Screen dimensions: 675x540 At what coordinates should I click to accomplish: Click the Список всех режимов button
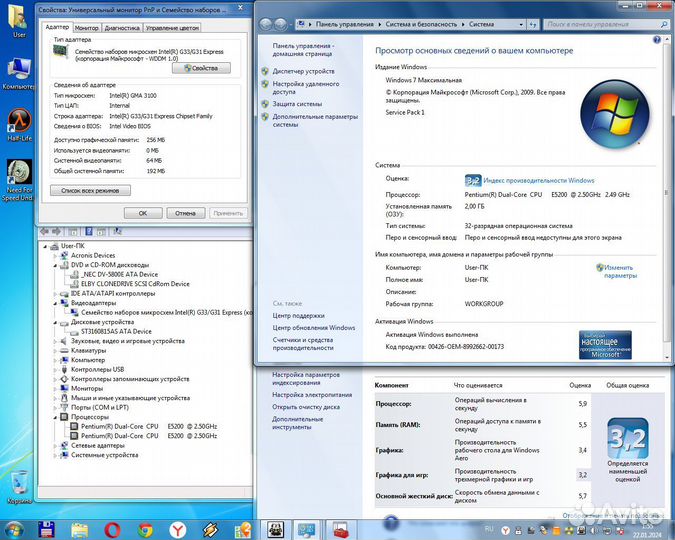91,189
